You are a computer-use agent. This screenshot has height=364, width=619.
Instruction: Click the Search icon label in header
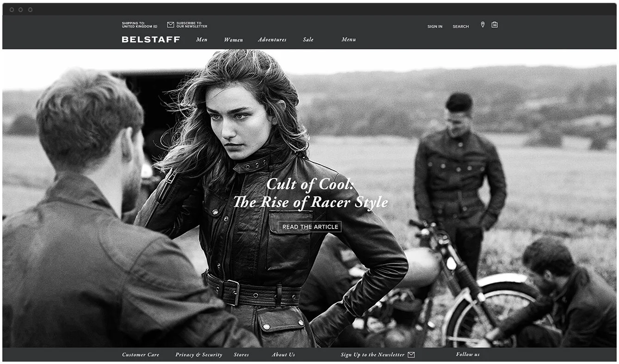tap(460, 26)
